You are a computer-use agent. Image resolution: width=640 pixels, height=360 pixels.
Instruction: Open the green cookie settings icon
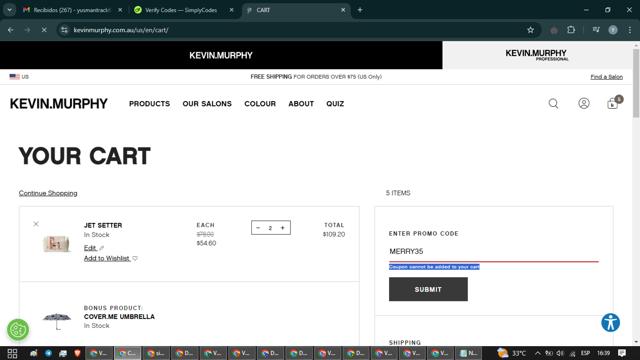tap(18, 330)
